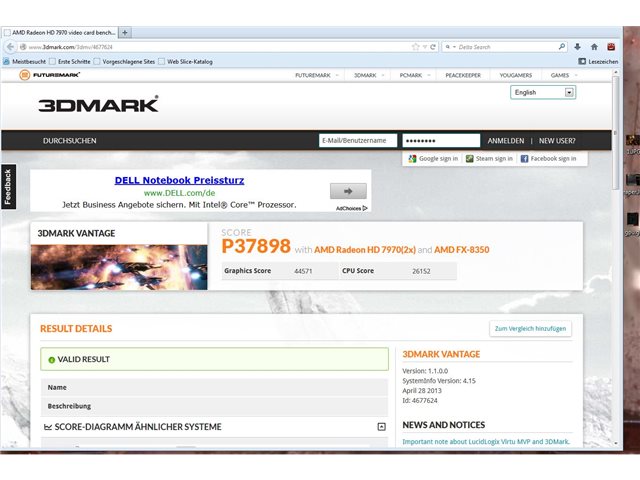Open AMD Radeon HD 7970(2x) link
Image resolution: width=640 pixels, height=480 pixels.
[x=364, y=250]
